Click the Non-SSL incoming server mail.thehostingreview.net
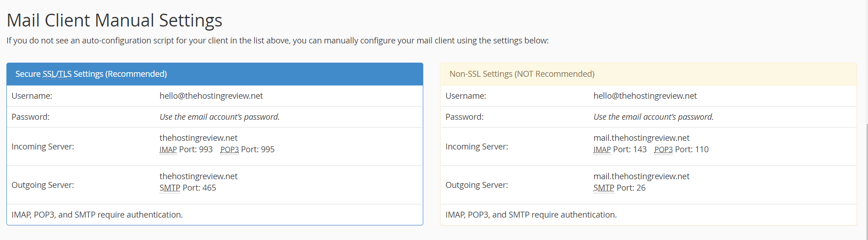The height and width of the screenshot is (240, 868). click(x=641, y=138)
